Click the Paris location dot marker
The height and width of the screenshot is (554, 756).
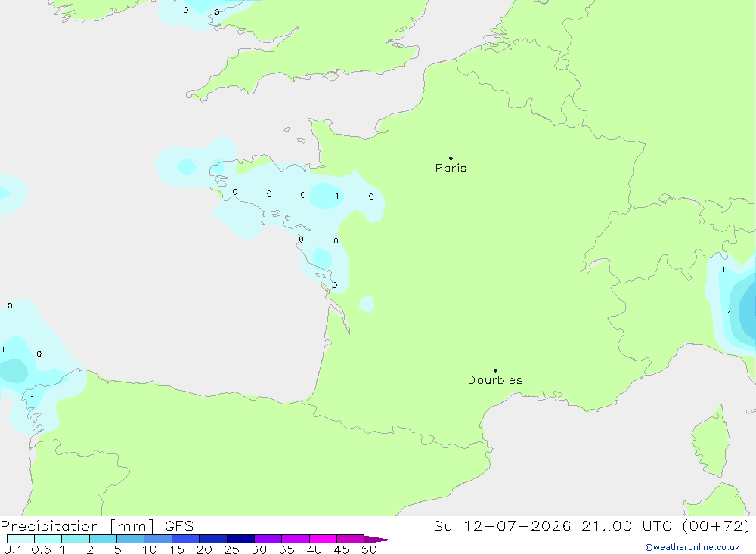point(451,158)
